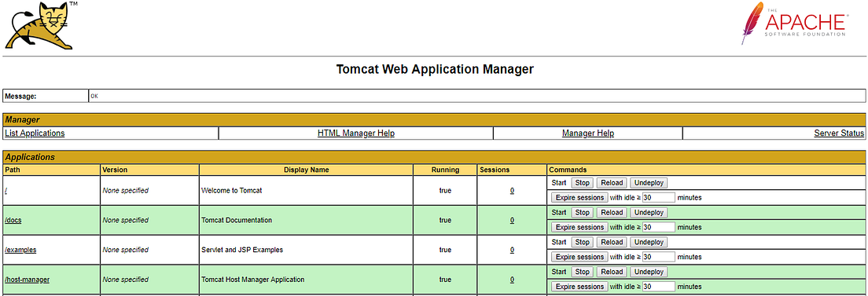This screenshot has width=868, height=296.
Task: Open the /docs application path
Action: coord(13,220)
